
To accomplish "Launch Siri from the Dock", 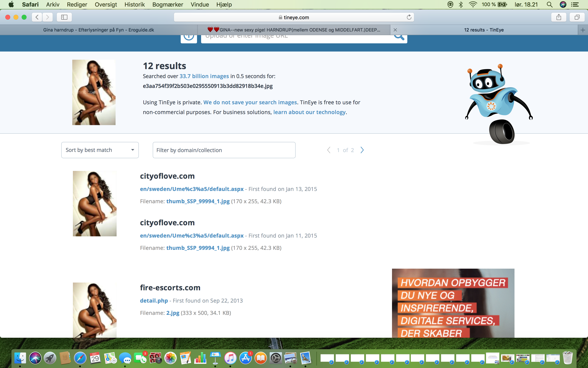I will [x=35, y=358].
